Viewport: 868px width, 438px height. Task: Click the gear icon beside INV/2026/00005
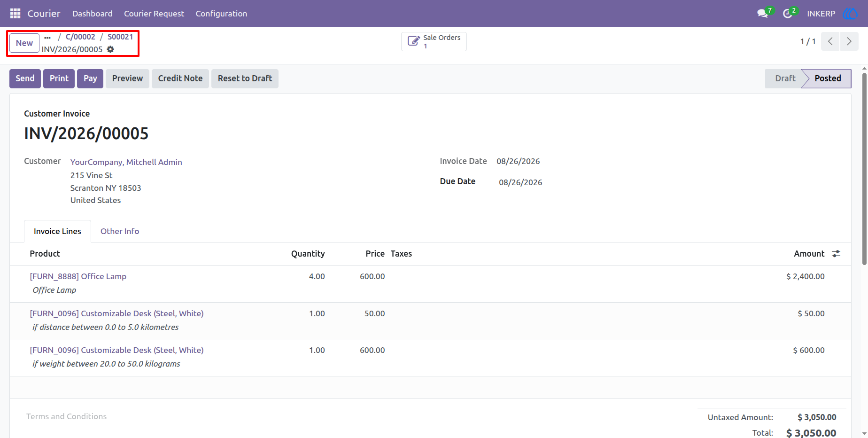[x=110, y=49]
